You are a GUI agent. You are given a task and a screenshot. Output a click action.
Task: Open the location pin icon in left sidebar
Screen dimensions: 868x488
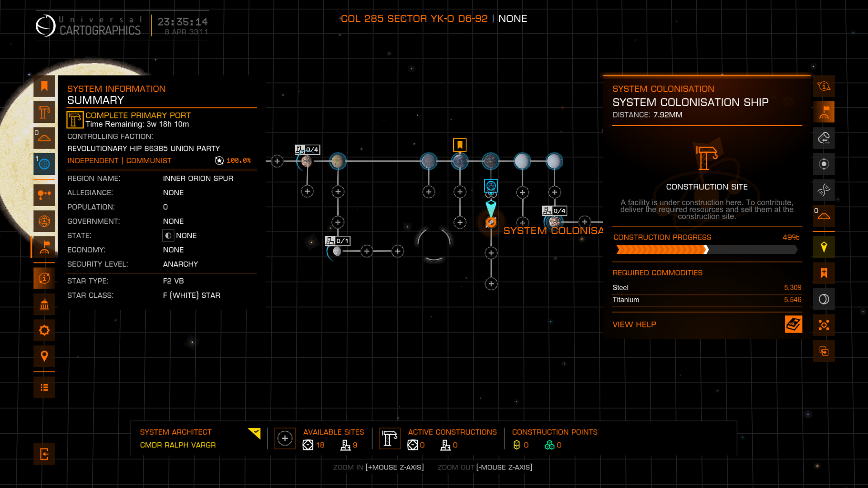pos(44,357)
